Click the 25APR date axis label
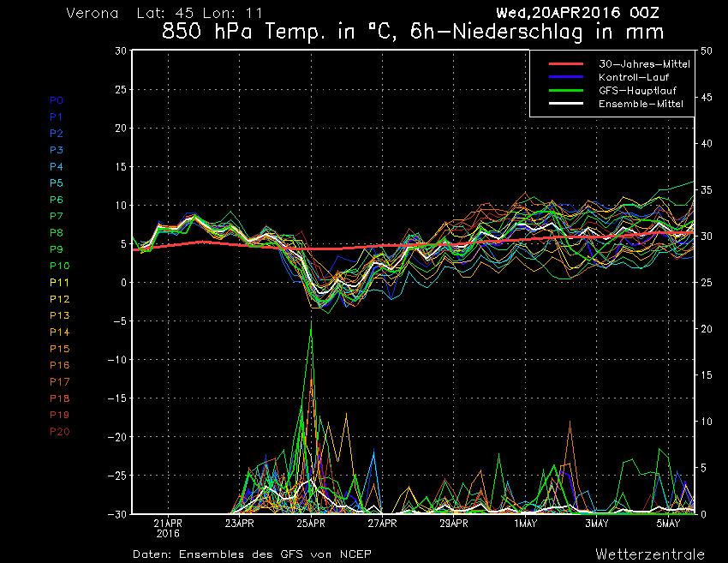The image size is (728, 563). click(x=311, y=524)
